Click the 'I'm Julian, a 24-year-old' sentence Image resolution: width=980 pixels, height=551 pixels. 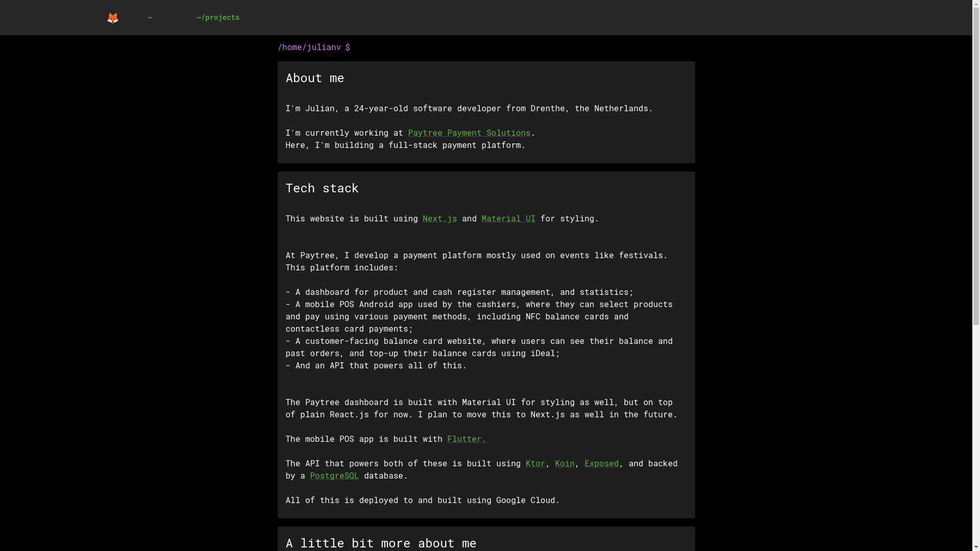469,108
